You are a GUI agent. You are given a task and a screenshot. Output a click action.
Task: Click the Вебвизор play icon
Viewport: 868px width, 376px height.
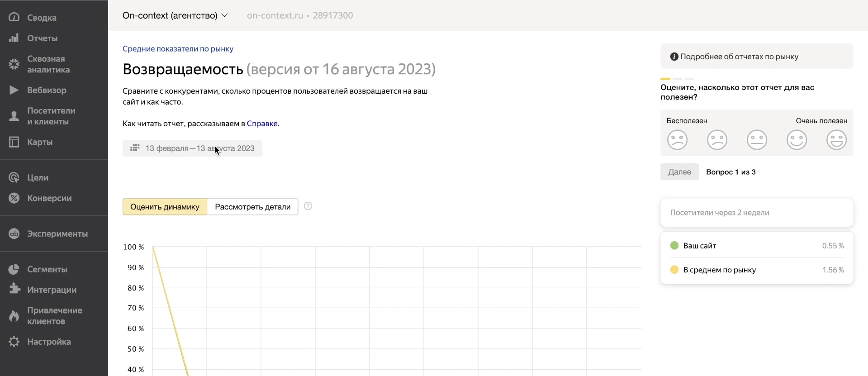point(14,90)
